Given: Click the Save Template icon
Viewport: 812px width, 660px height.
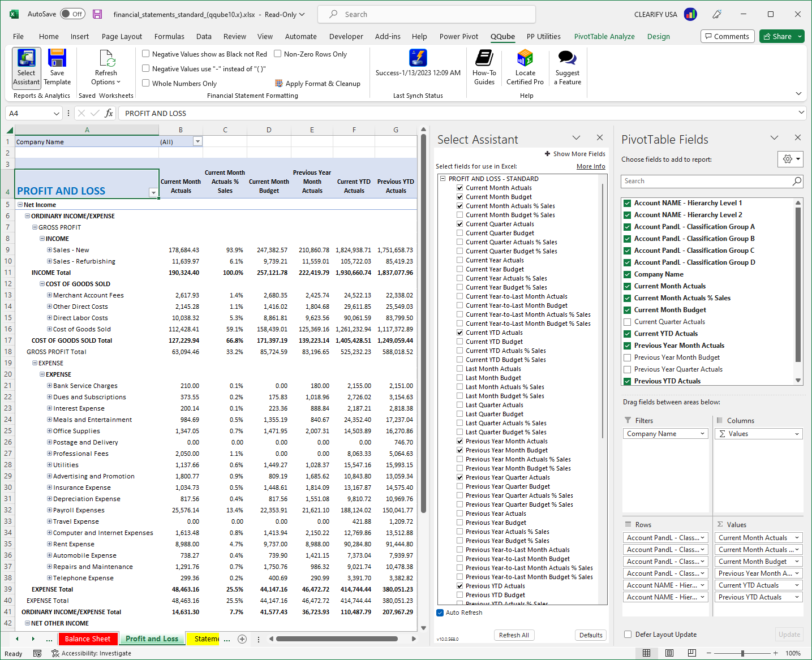Looking at the screenshot, I should [57, 67].
